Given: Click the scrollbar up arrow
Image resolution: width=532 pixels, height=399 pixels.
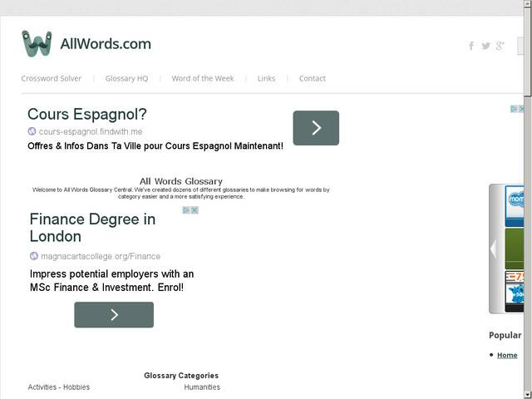Looking at the screenshot, I should pyautogui.click(x=528, y=2).
